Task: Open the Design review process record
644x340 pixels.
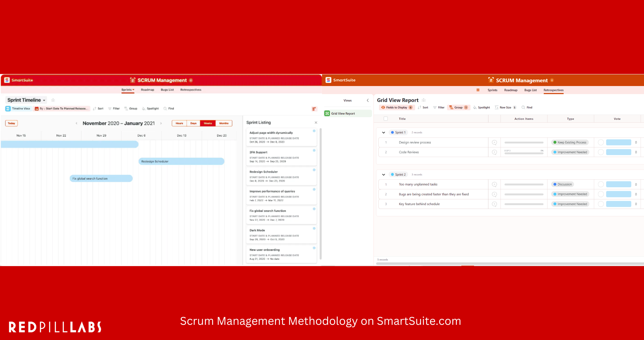Action: click(415, 142)
